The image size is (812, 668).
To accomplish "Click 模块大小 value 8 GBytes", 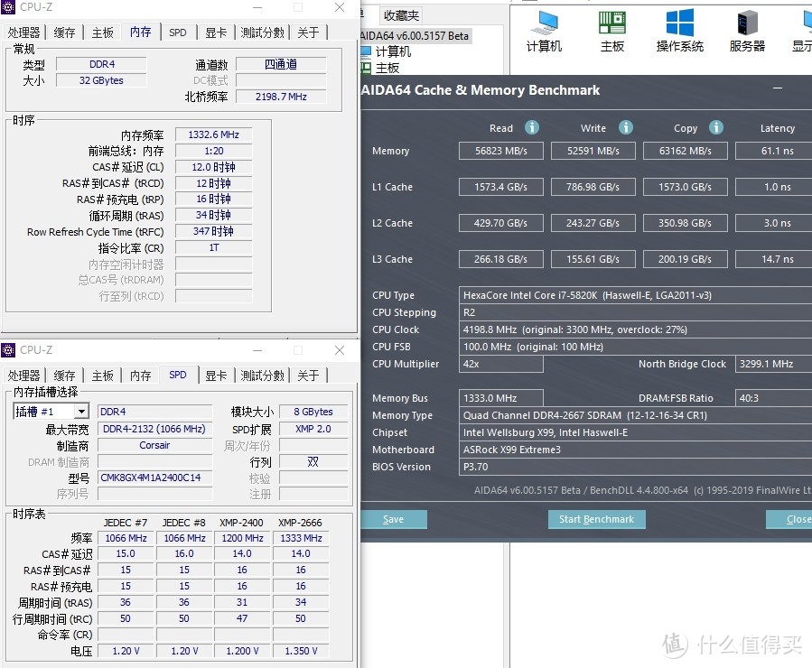I will click(x=313, y=412).
